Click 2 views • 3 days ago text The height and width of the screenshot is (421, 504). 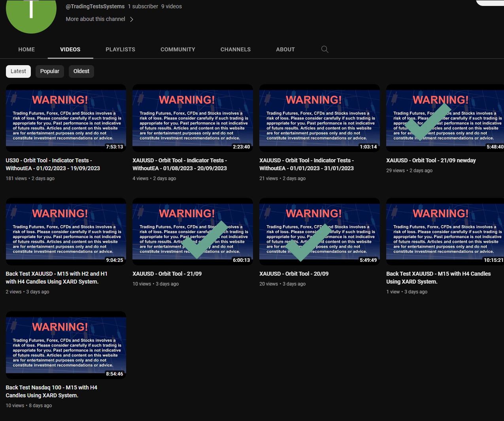pyautogui.click(x=27, y=292)
